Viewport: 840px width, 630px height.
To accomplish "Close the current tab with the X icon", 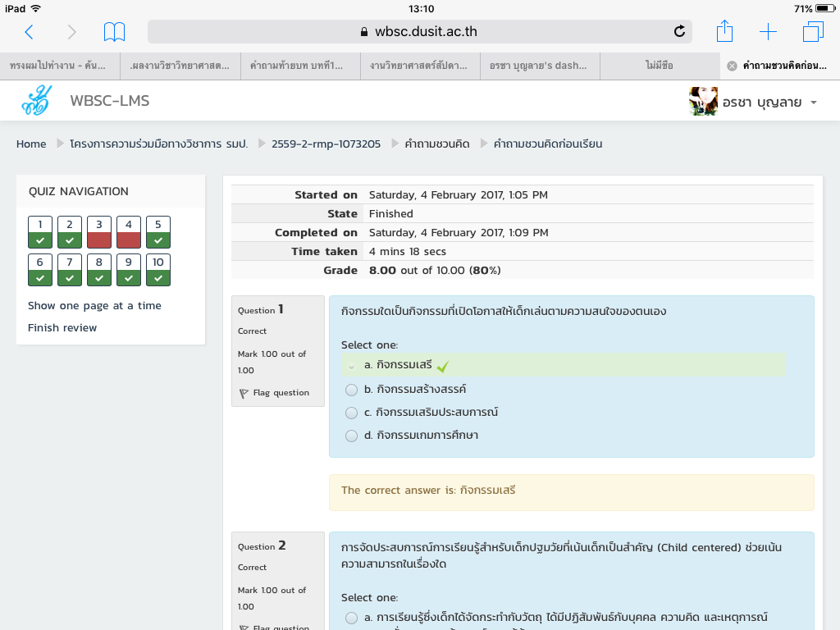I will coord(732,66).
